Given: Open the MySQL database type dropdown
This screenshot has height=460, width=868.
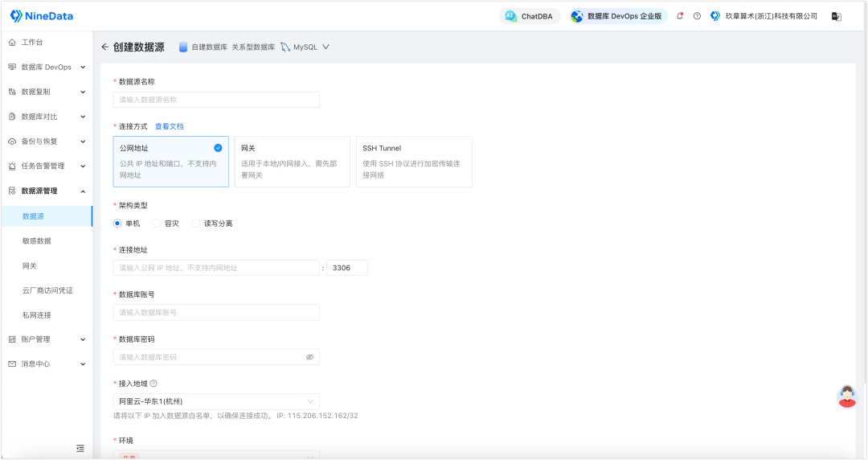Looking at the screenshot, I should pyautogui.click(x=325, y=47).
